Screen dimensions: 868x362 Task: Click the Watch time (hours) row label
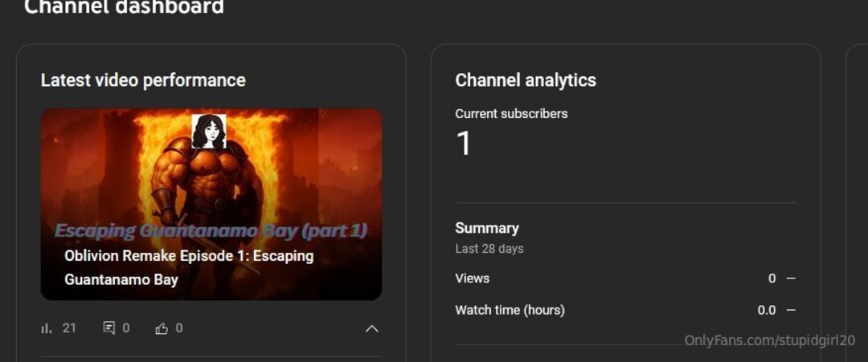tap(510, 310)
